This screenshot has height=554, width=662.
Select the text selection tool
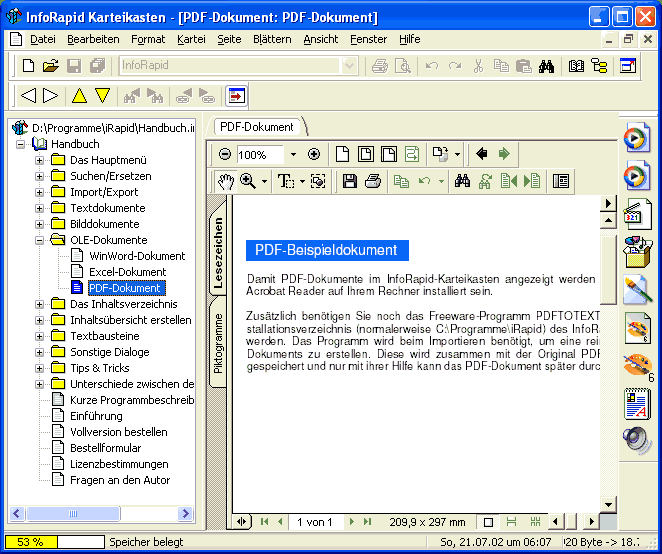pyautogui.click(x=286, y=182)
